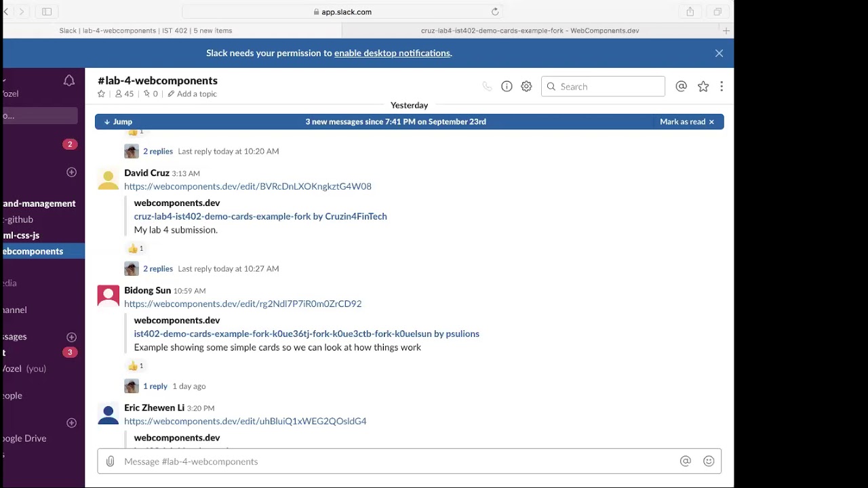Search the Slack workspace
This screenshot has height=488, width=868.
tap(603, 86)
